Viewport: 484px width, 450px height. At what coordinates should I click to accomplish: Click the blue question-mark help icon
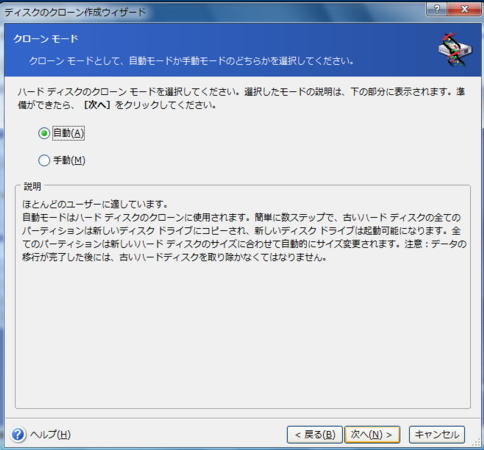[18, 434]
